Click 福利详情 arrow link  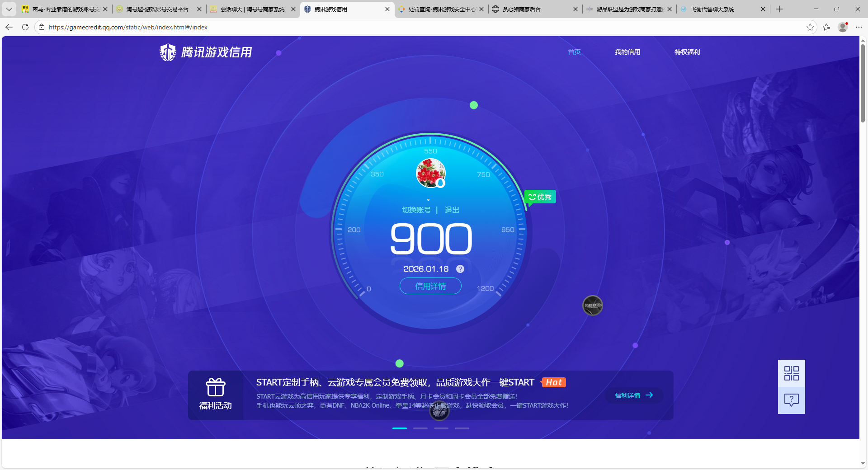click(634, 395)
